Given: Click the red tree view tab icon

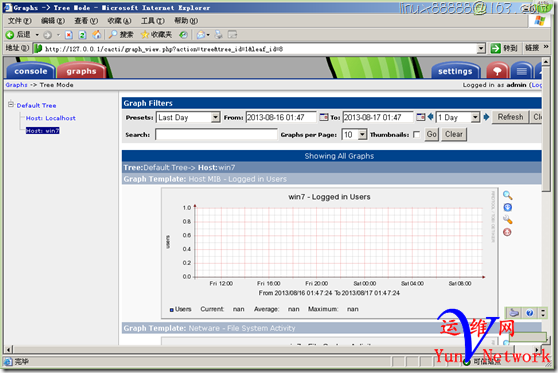Looking at the screenshot, I should (497, 71).
